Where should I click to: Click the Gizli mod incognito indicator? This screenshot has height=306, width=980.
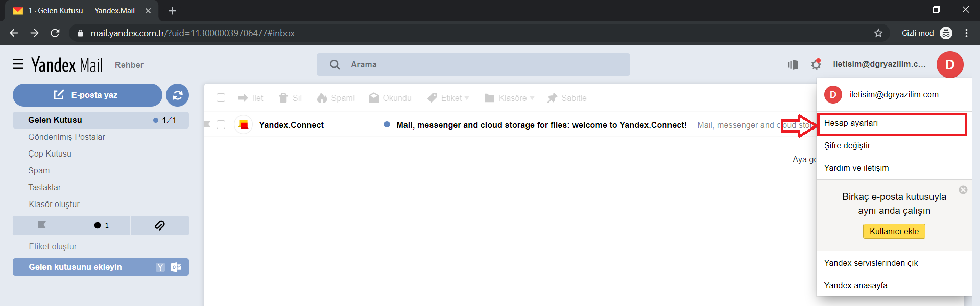point(927,33)
